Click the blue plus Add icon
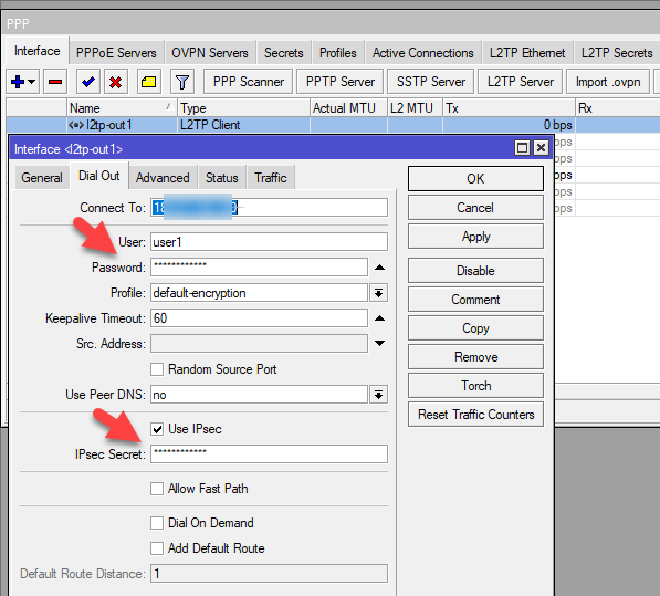The image size is (660, 596). click(x=17, y=82)
